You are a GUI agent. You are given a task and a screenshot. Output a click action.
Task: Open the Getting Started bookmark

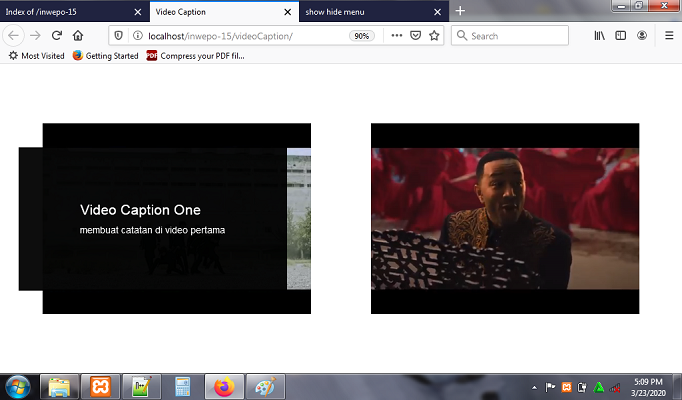click(105, 56)
